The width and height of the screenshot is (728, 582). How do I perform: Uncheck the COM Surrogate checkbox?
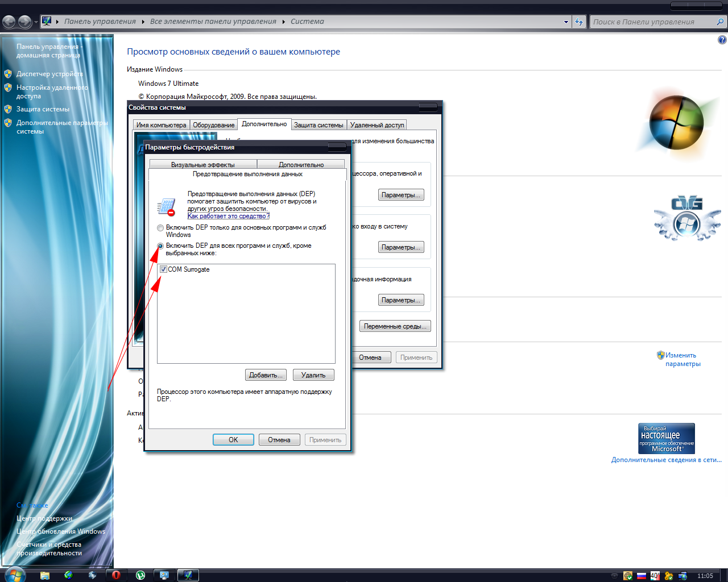tap(163, 269)
